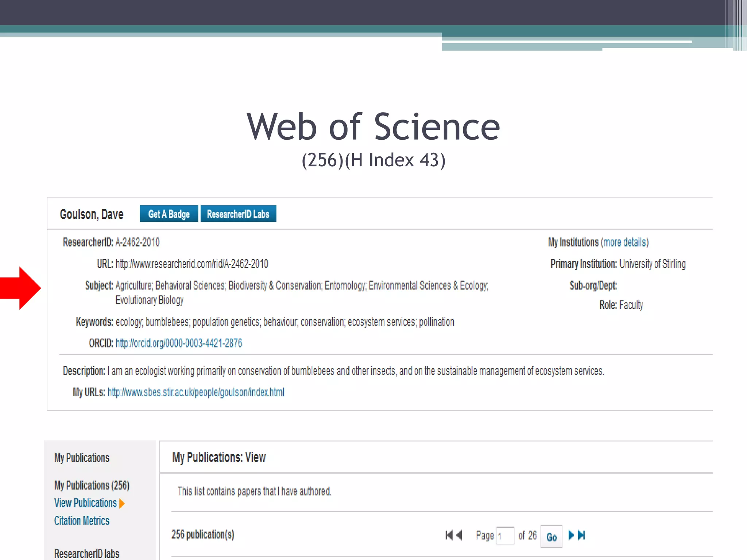Open the more details institutions link

tap(625, 242)
